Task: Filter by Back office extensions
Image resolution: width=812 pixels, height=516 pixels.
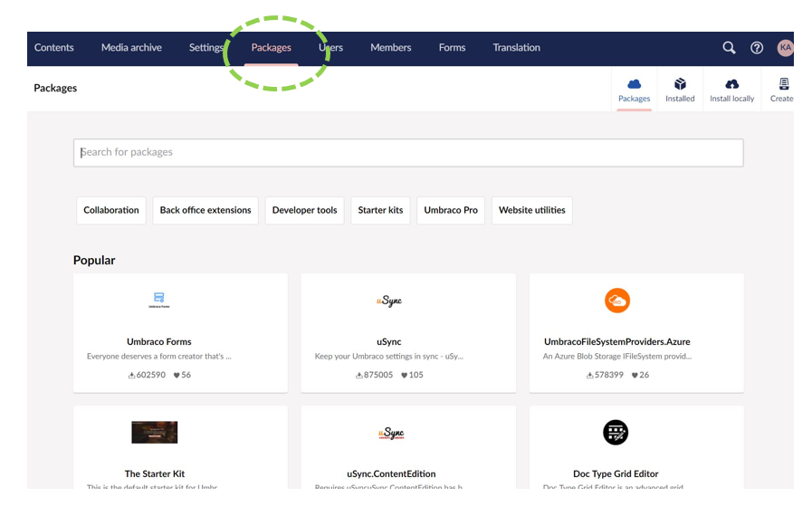Action: (x=205, y=210)
